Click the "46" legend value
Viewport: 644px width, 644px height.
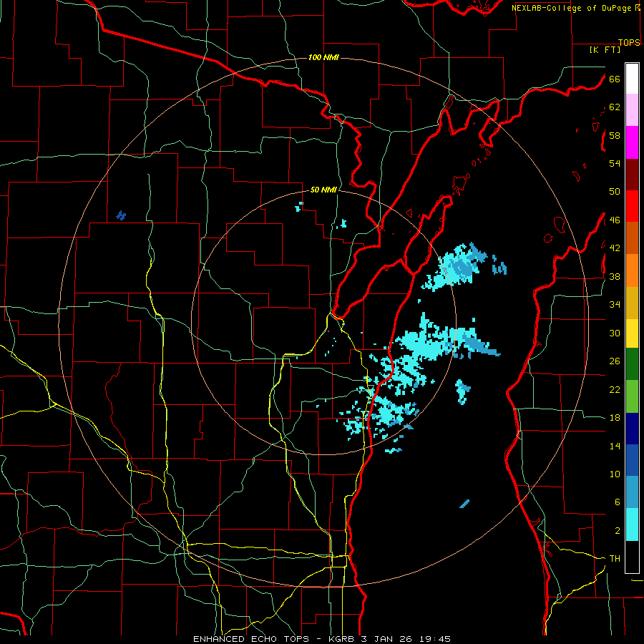tap(615, 220)
